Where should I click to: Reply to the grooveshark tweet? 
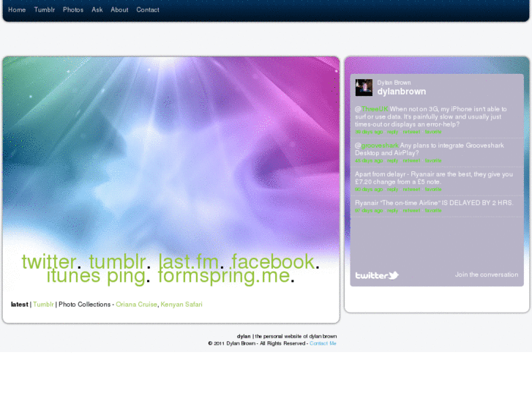pos(392,160)
